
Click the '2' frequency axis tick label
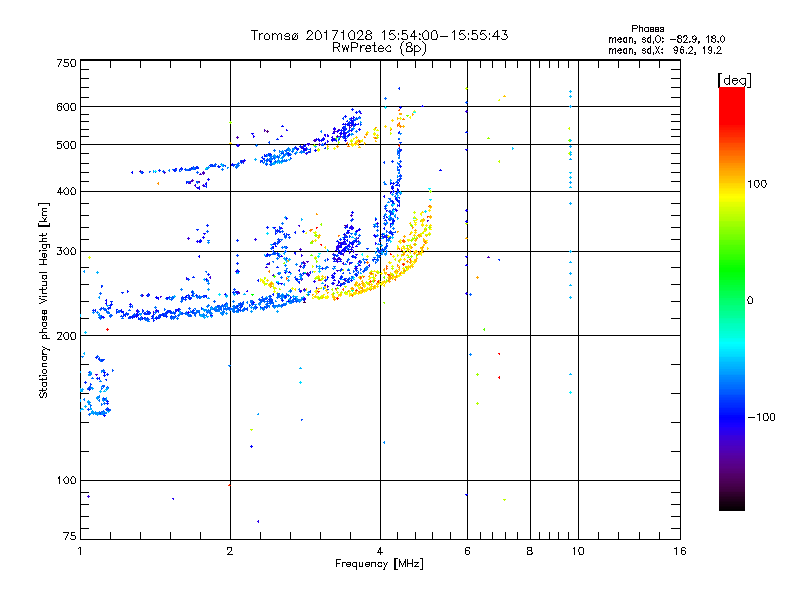(x=230, y=551)
